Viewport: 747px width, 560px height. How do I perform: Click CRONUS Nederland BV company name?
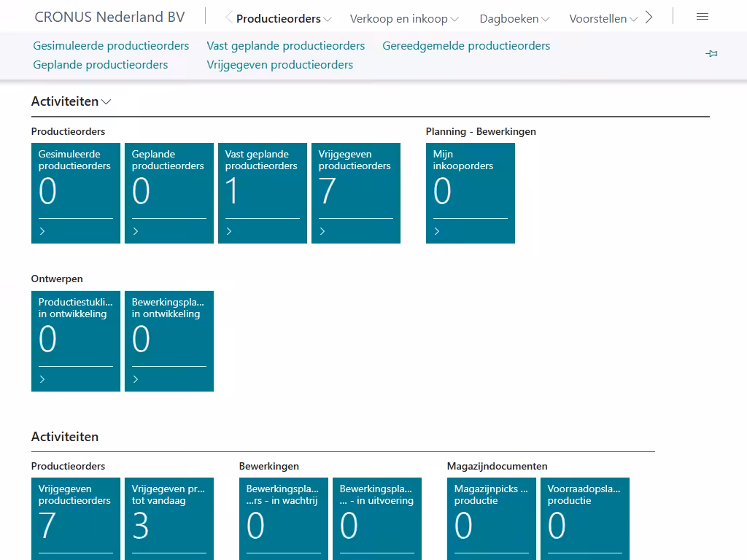point(109,17)
